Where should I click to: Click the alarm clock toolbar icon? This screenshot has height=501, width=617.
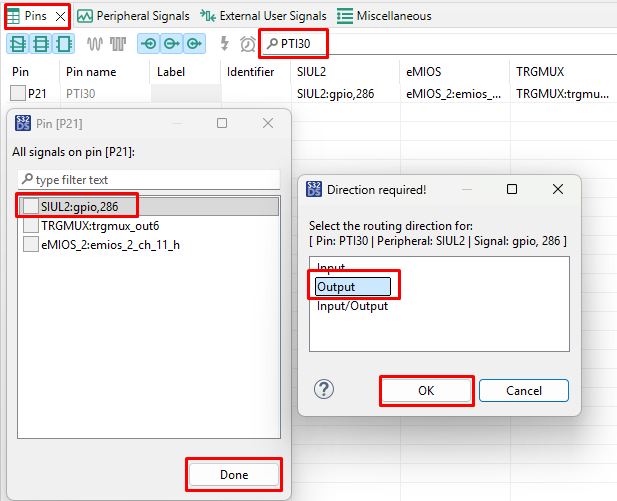[x=247, y=44]
